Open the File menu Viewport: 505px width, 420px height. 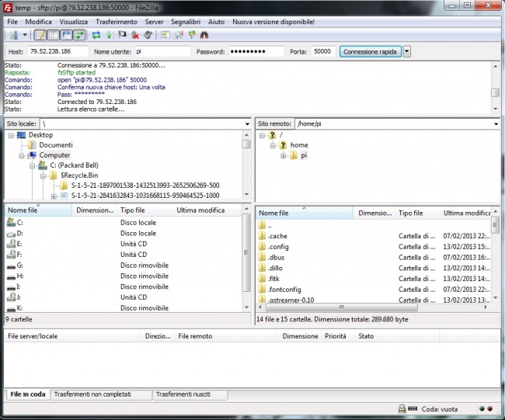click(12, 22)
